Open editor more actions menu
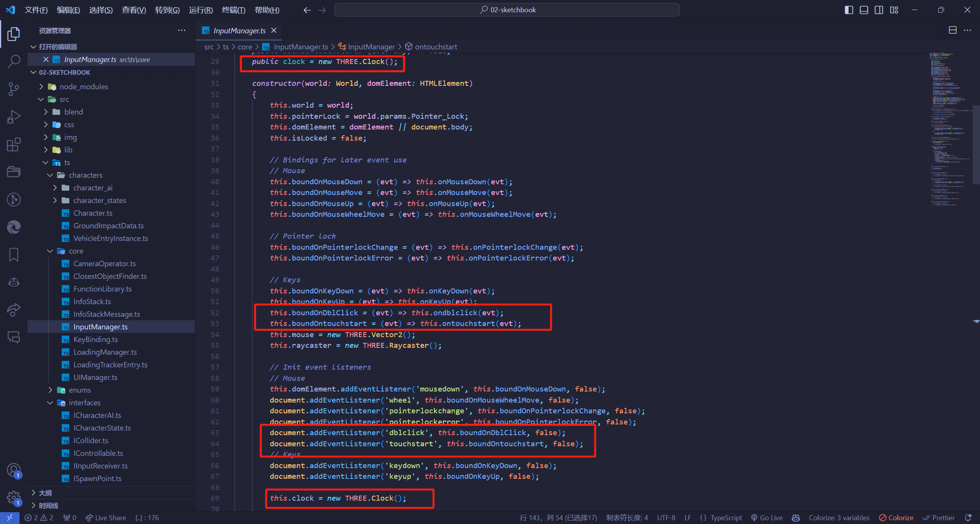 point(967,30)
